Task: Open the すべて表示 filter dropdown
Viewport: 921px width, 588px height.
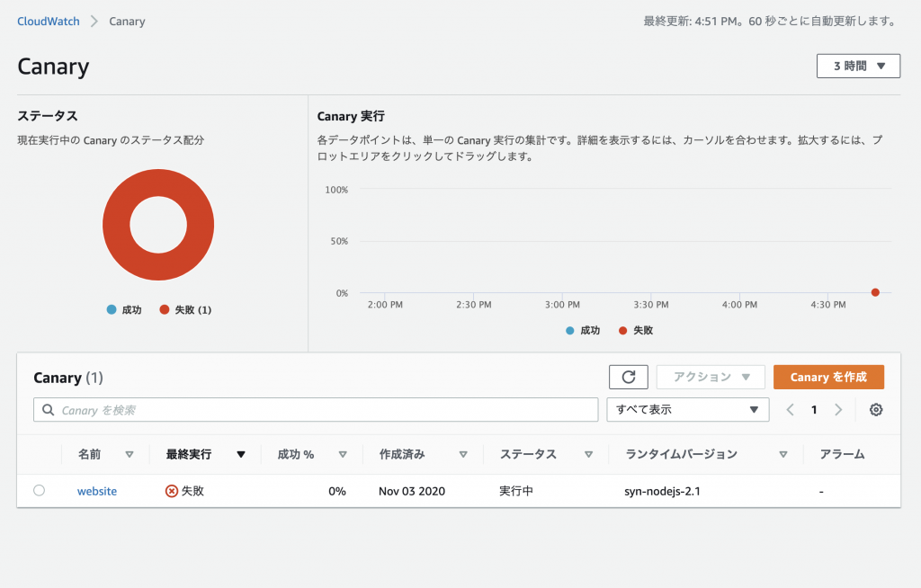Action: point(688,410)
